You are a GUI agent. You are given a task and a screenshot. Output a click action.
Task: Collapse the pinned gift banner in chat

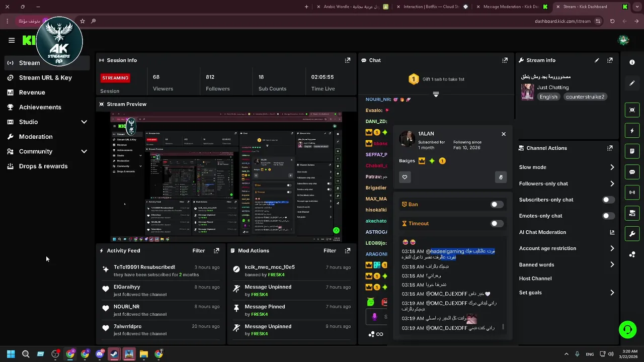pos(436,95)
